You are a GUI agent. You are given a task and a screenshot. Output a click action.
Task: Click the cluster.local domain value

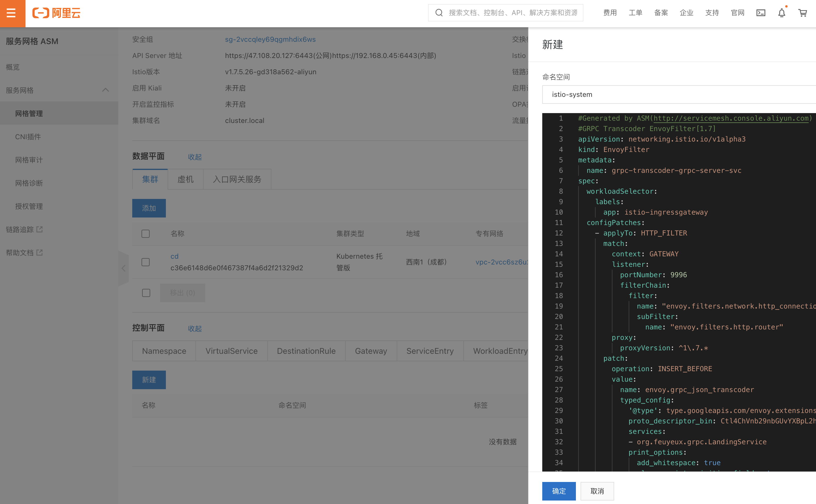point(244,120)
